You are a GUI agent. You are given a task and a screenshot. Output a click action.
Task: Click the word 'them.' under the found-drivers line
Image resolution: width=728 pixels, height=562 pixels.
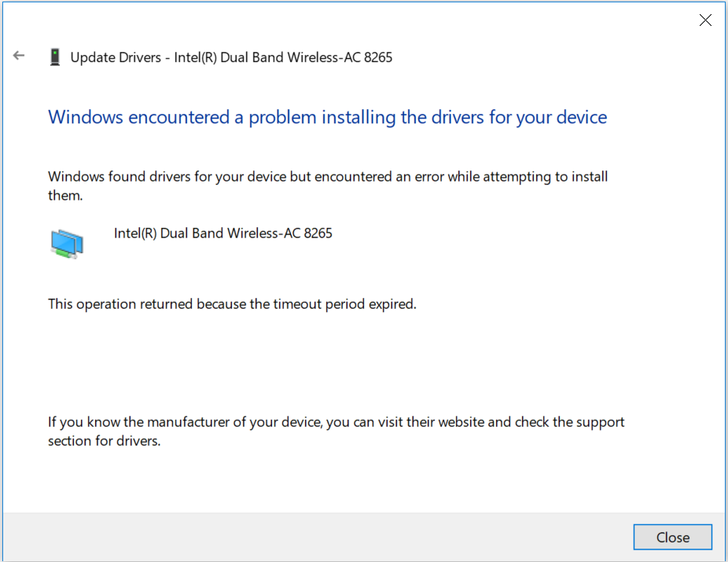click(x=65, y=195)
